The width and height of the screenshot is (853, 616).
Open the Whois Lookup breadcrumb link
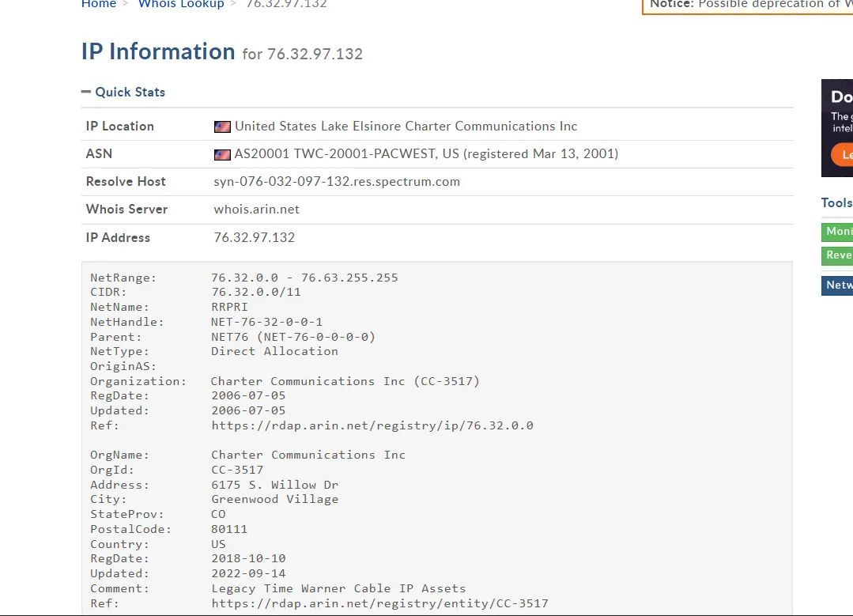(181, 4)
